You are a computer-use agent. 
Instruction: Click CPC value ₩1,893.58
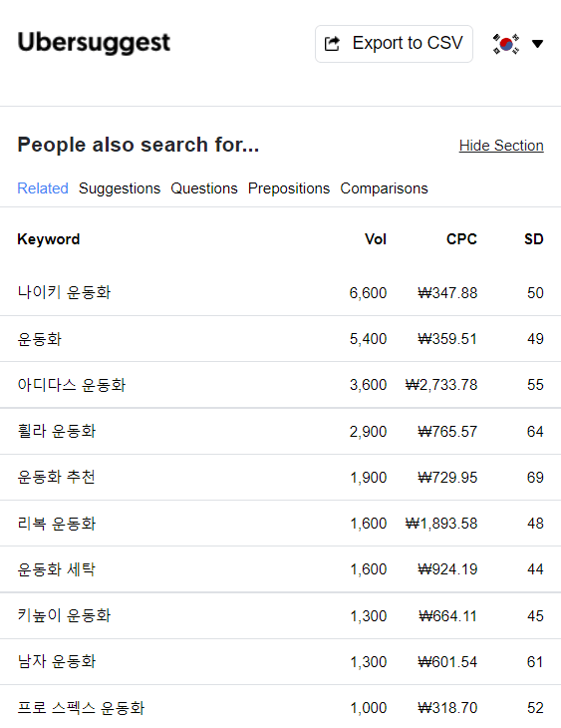tap(440, 524)
